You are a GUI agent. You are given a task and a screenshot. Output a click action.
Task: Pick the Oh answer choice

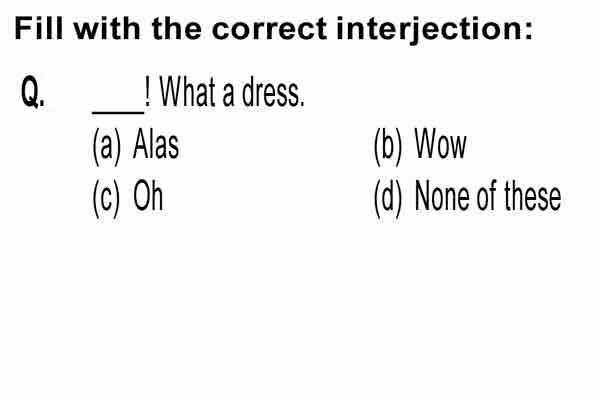(x=148, y=196)
